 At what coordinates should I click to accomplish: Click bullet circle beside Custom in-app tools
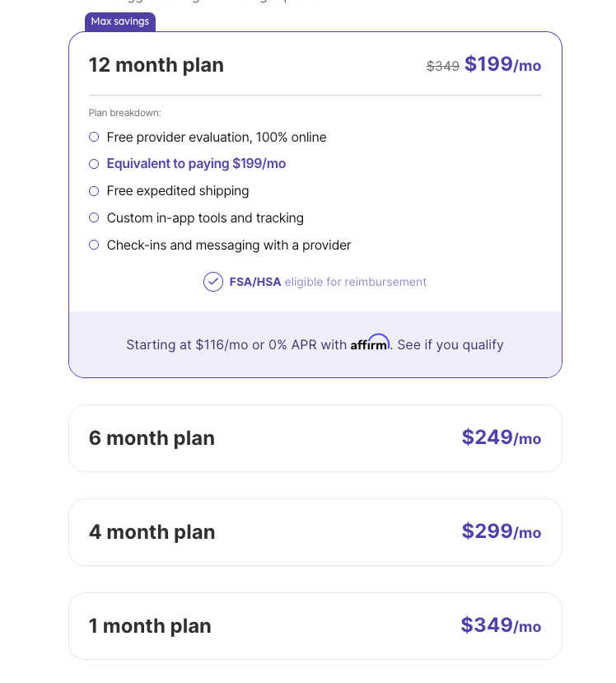click(94, 218)
